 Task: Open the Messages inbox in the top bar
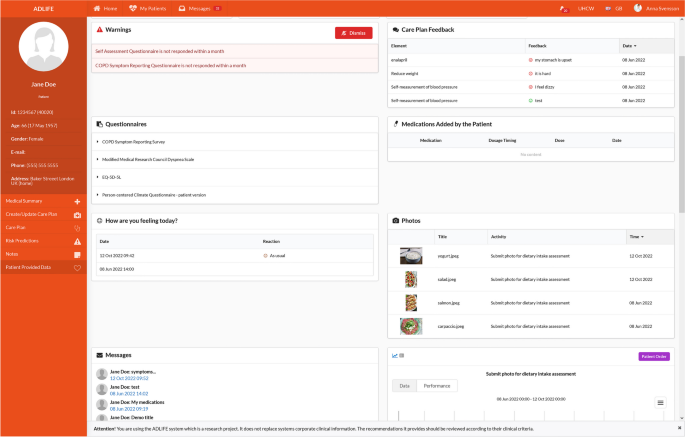(198, 8)
